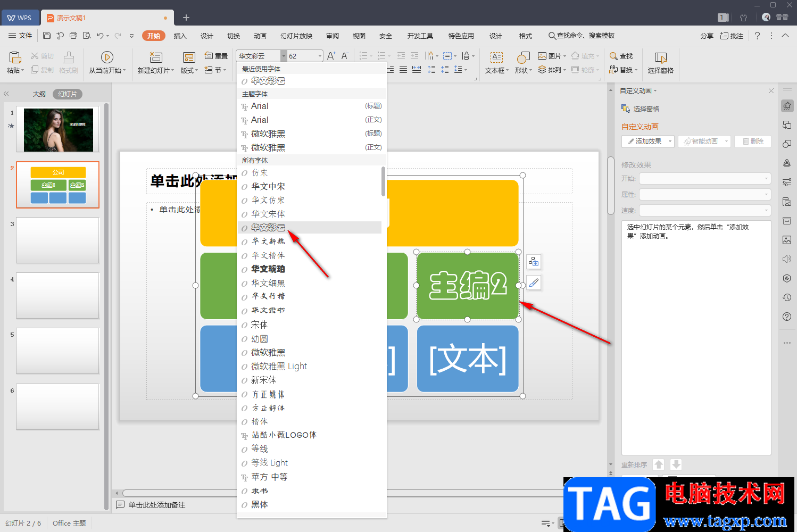Click the decrease font size icon
Viewport: 797px width, 532px height.
pyautogui.click(x=345, y=56)
